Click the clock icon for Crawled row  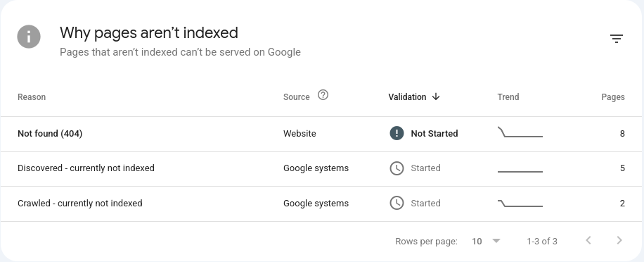397,203
